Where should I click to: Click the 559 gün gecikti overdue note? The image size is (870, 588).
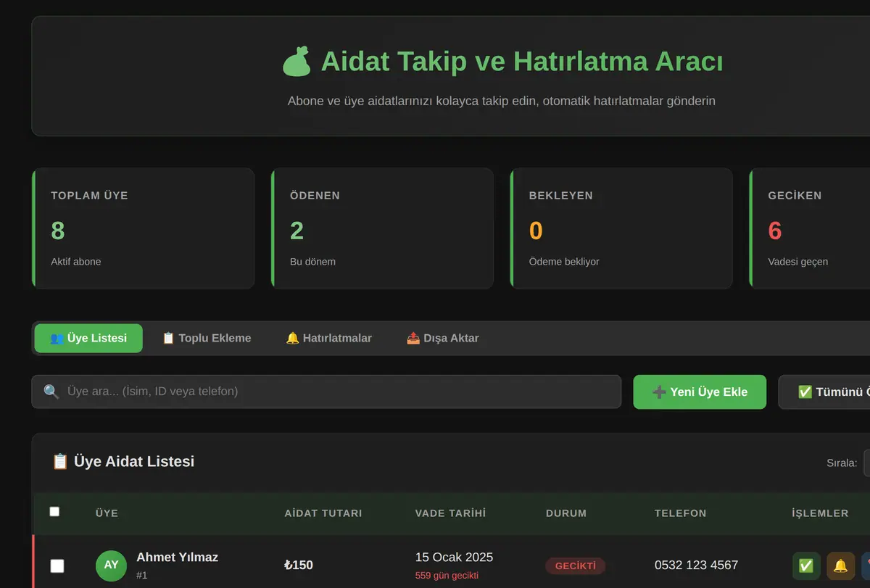[447, 576]
